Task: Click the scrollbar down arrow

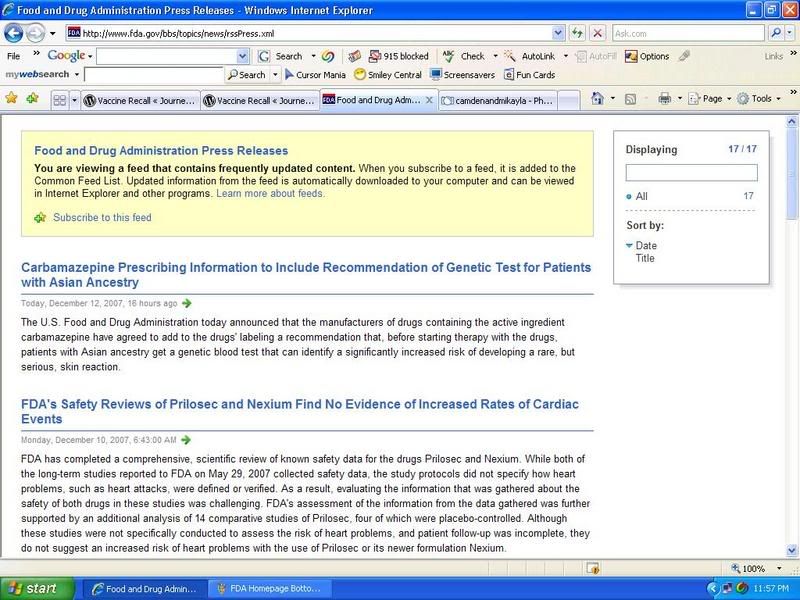Action: tap(792, 550)
